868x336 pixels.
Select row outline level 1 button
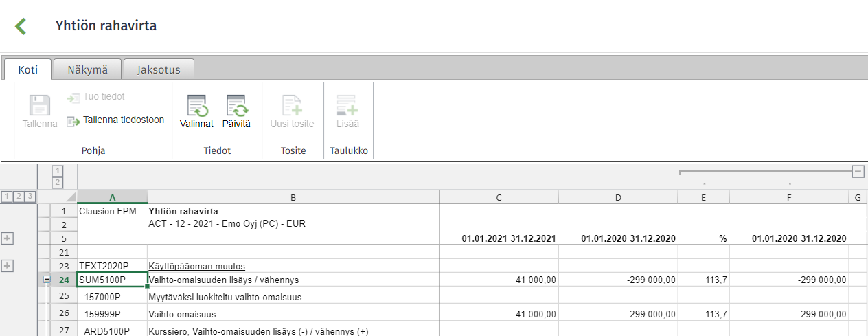[x=6, y=197]
